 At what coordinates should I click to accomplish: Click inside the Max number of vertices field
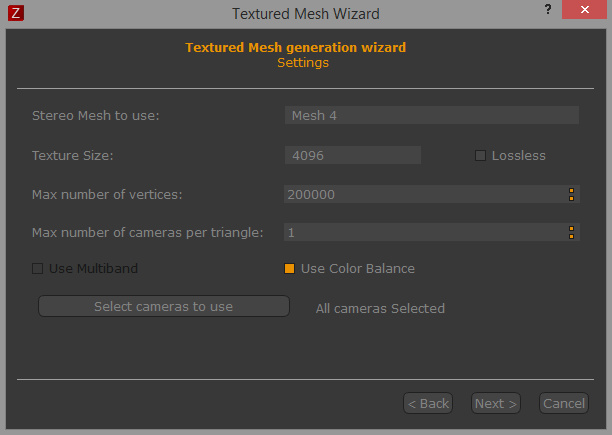[x=425, y=194]
